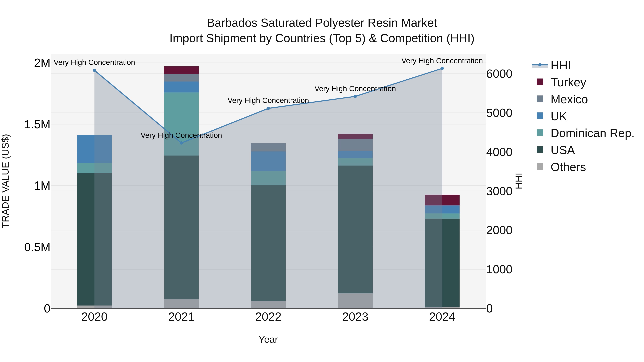Select the 2022 HHI data point
Image resolution: width=644 pixels, height=362 pixels.
268,109
